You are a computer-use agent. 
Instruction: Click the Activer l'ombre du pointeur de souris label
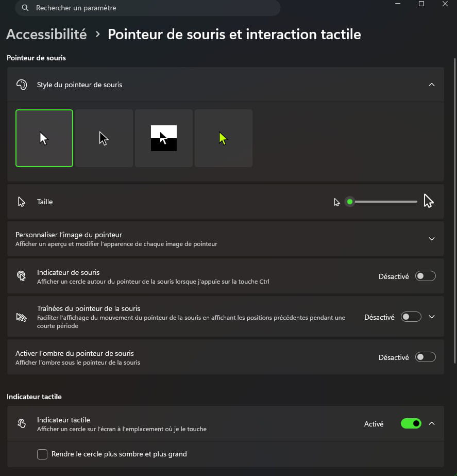[75, 353]
